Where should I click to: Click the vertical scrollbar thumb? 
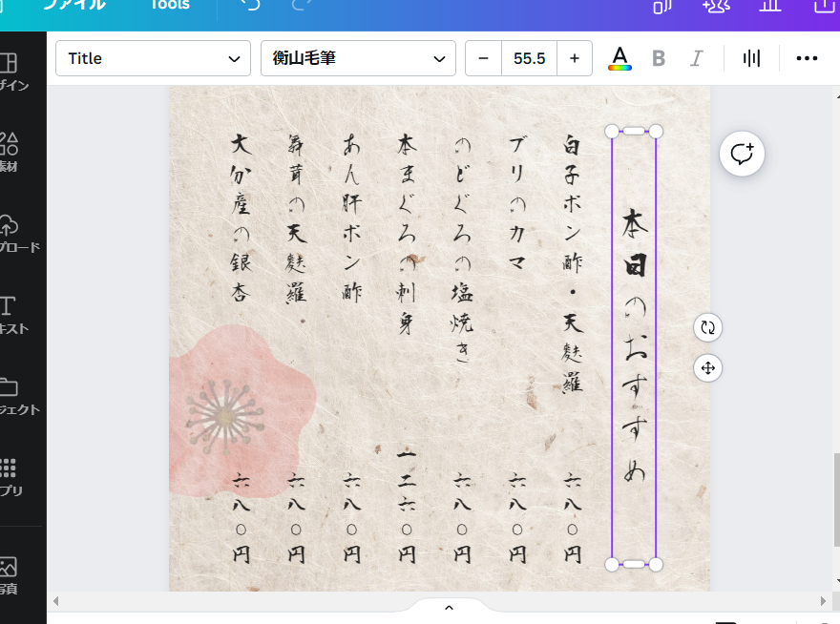click(836, 500)
